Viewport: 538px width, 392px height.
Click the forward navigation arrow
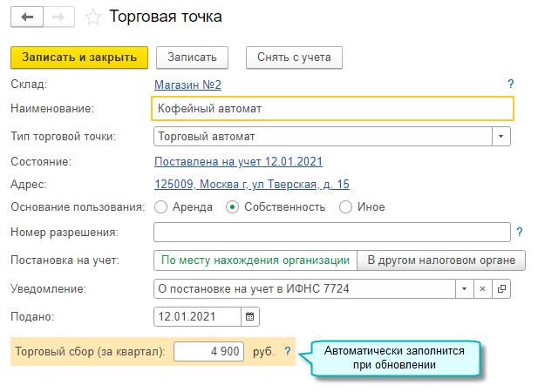click(59, 17)
